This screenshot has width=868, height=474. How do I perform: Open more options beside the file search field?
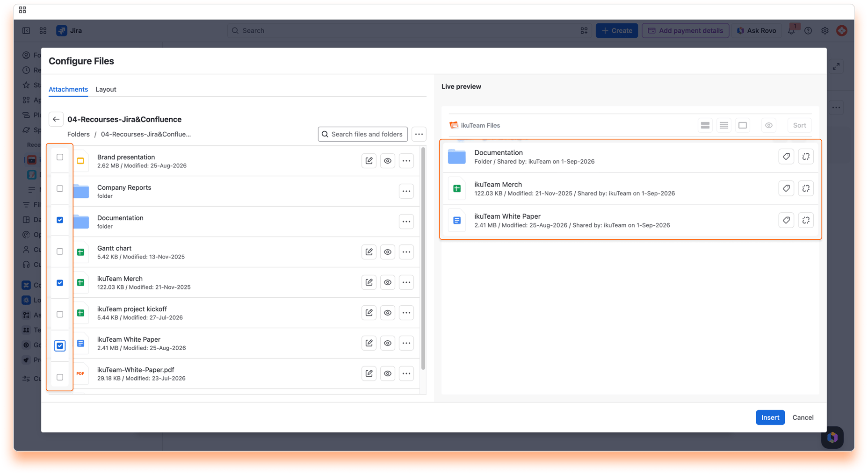click(419, 134)
